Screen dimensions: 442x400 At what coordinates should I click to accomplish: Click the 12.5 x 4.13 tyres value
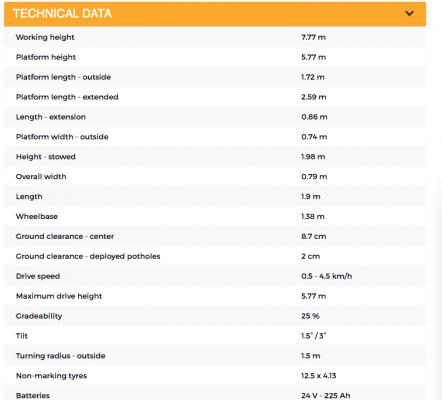(319, 376)
